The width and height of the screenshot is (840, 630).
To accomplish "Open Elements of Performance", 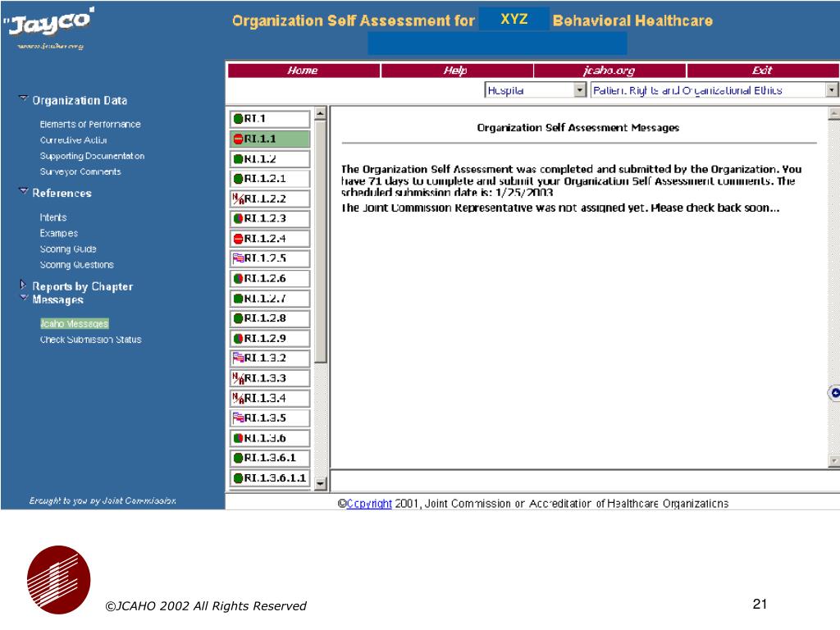I will pyautogui.click(x=90, y=125).
